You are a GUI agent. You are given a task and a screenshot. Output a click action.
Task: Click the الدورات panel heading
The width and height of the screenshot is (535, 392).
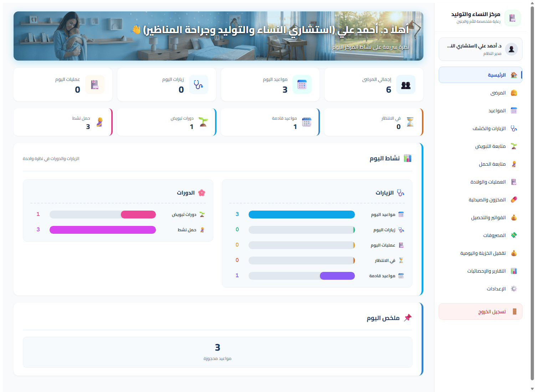(186, 193)
